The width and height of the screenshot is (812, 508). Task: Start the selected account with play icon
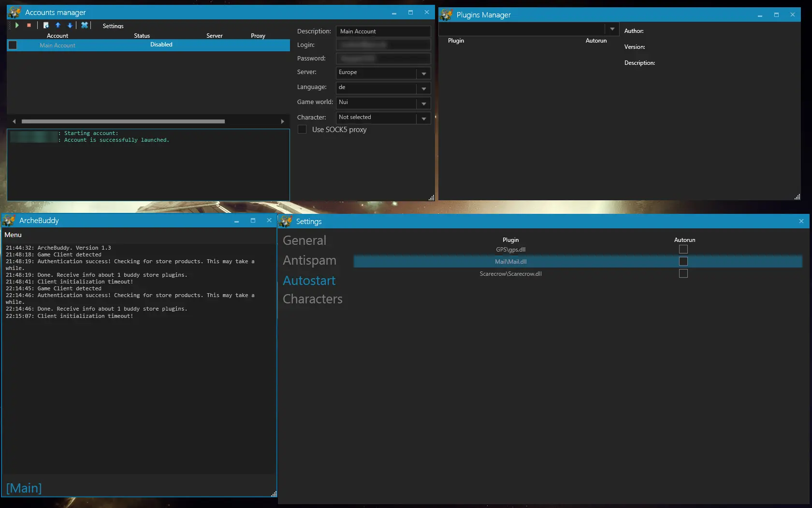[x=17, y=25]
